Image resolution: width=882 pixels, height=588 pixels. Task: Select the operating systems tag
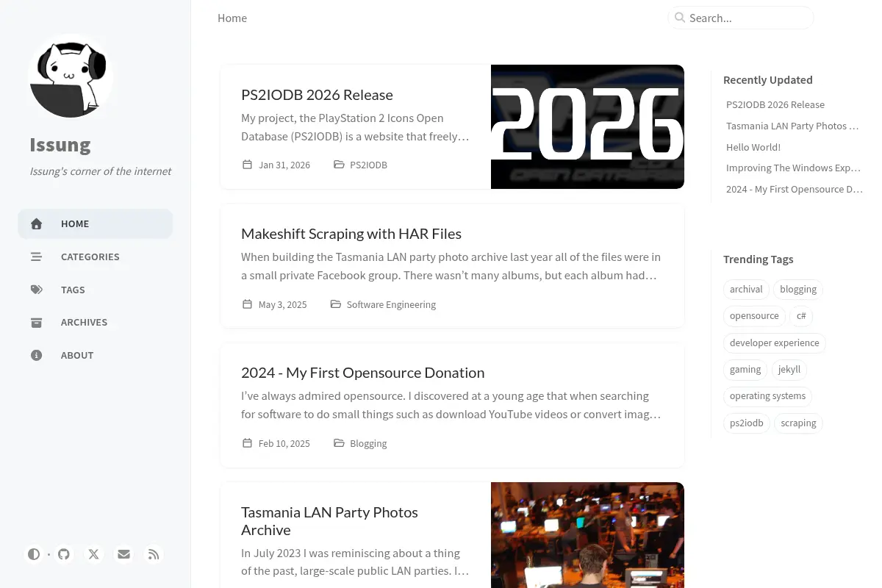tap(767, 396)
